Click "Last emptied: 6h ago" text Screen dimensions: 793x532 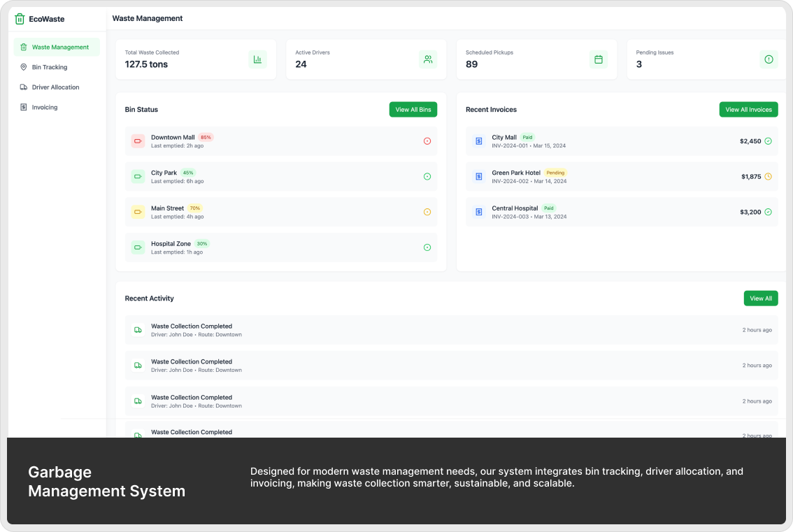(178, 181)
